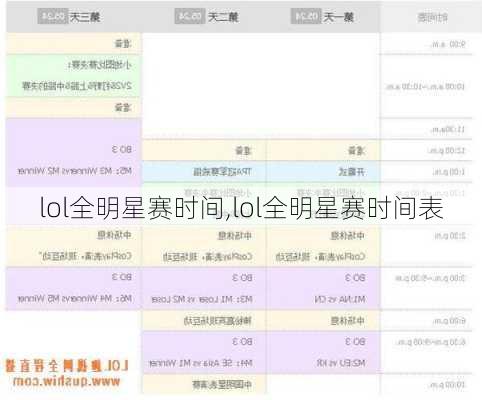482x400 pixels.
Task: Click 准备 in the 第一天 column
Action: pos(356,151)
